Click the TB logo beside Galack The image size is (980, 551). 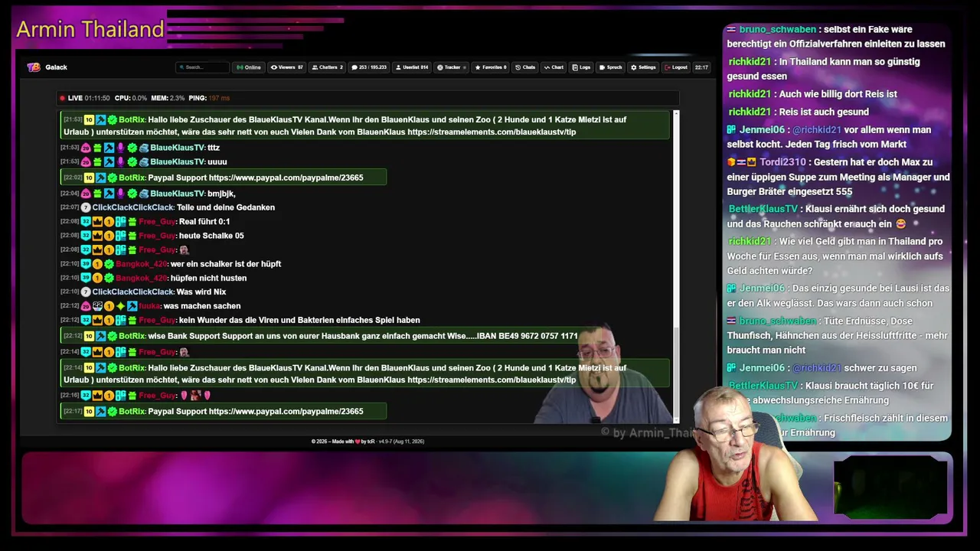34,67
